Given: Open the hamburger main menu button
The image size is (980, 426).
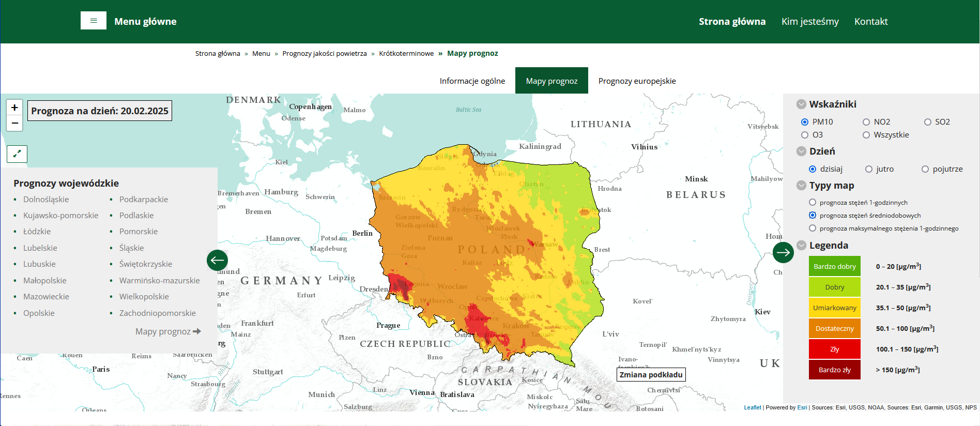Looking at the screenshot, I should 94,21.
